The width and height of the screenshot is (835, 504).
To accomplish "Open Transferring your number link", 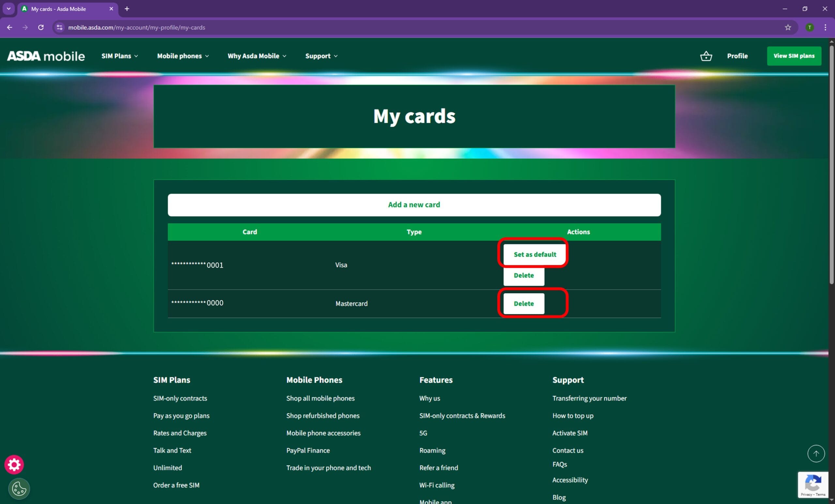I will click(589, 398).
